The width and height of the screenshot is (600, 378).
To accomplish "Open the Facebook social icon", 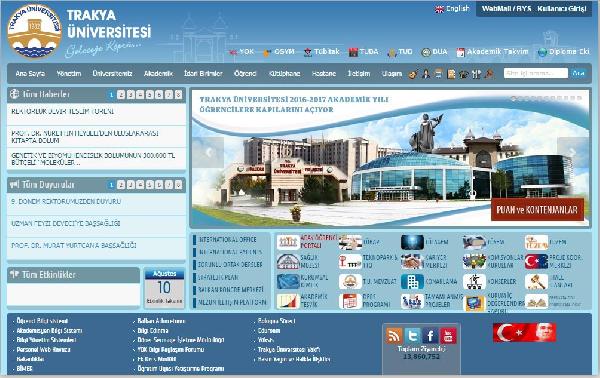I will pyautogui.click(x=430, y=336).
